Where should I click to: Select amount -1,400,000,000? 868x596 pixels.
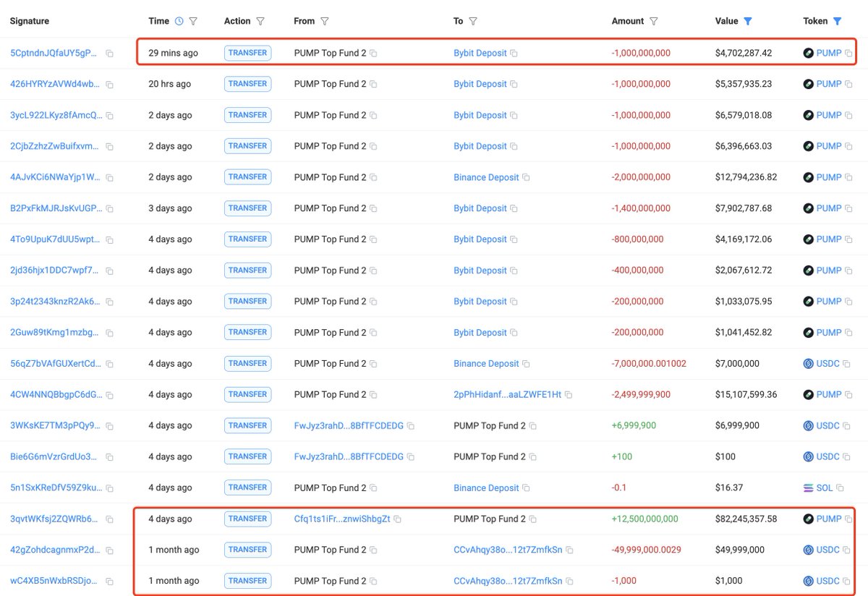641,208
